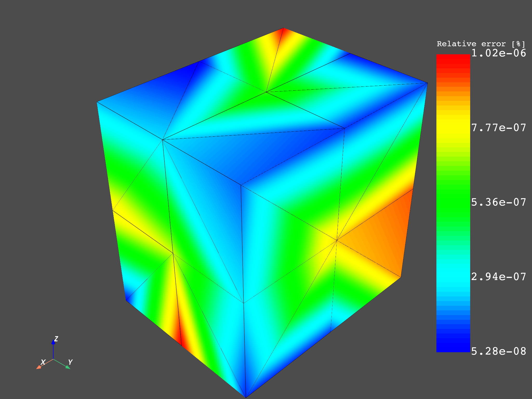Screen dimensions: 532x399
Task: Click the Relative error [%] legend title
Action: click(x=481, y=44)
